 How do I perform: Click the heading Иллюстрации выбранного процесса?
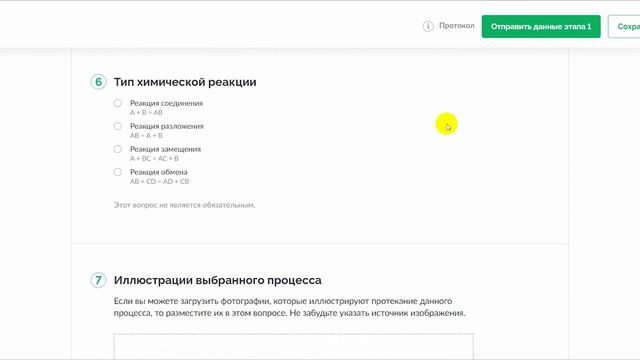tap(218, 280)
